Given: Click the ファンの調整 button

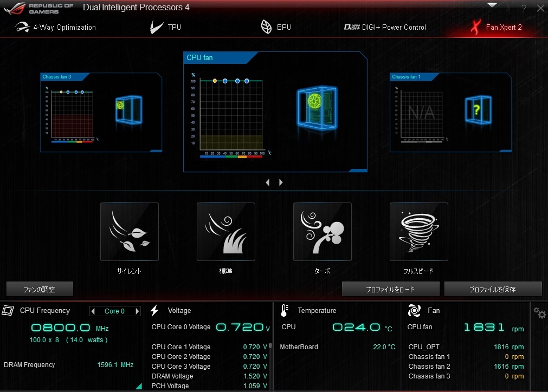Looking at the screenshot, I should point(40,289).
